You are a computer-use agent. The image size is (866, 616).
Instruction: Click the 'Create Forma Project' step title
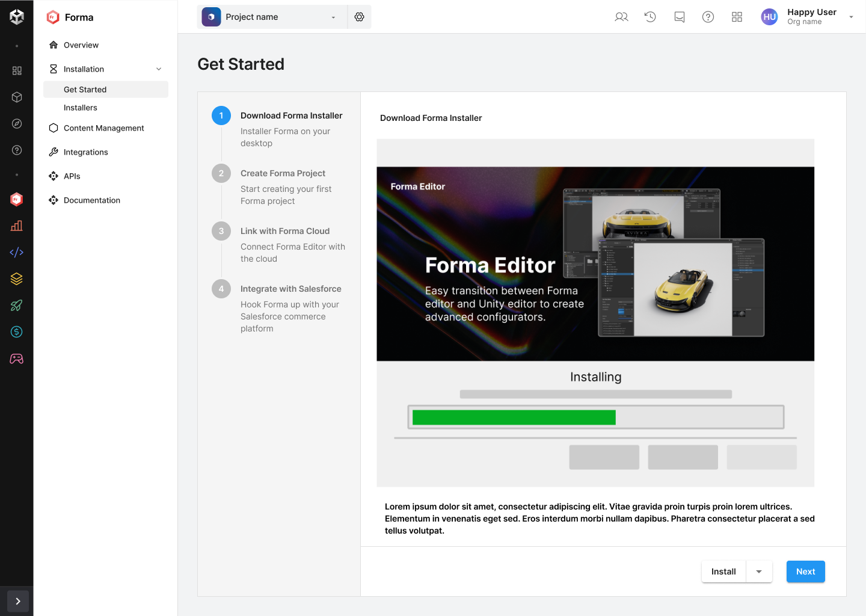(x=283, y=173)
